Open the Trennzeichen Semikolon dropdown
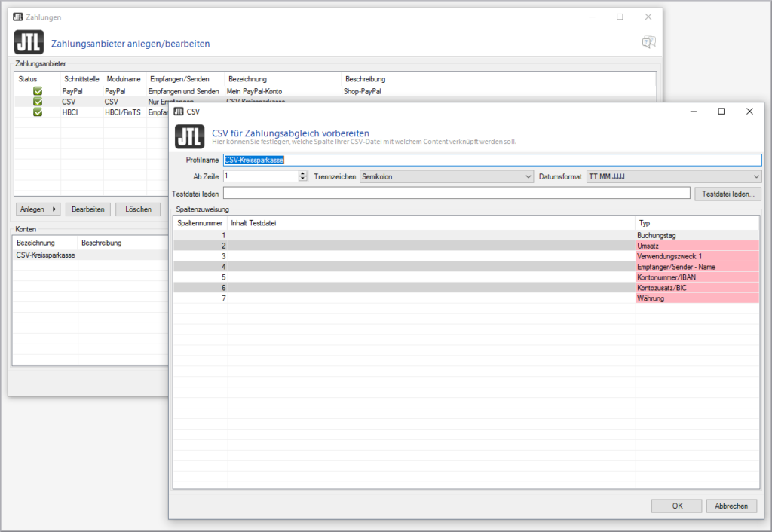The image size is (772, 532). (446, 176)
